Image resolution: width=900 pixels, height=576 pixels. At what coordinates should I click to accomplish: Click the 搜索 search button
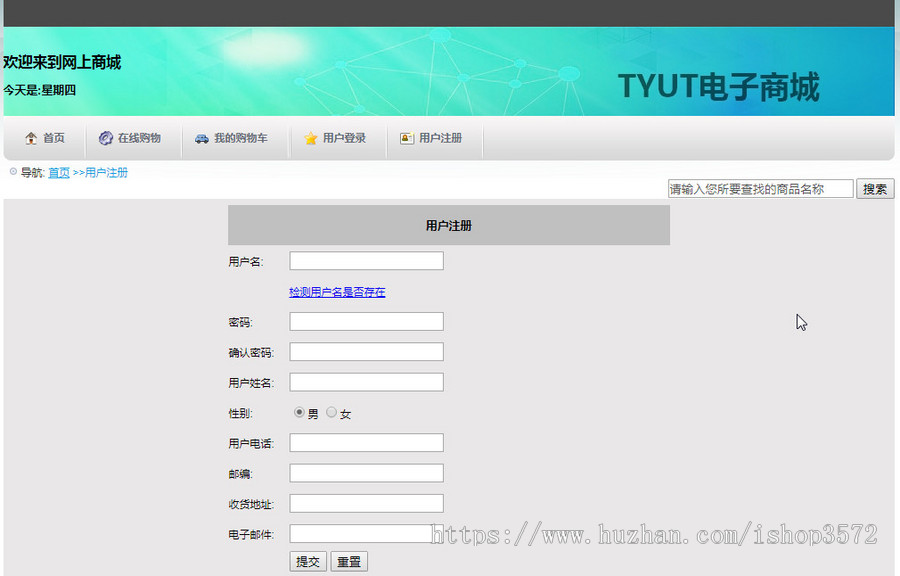click(x=874, y=189)
